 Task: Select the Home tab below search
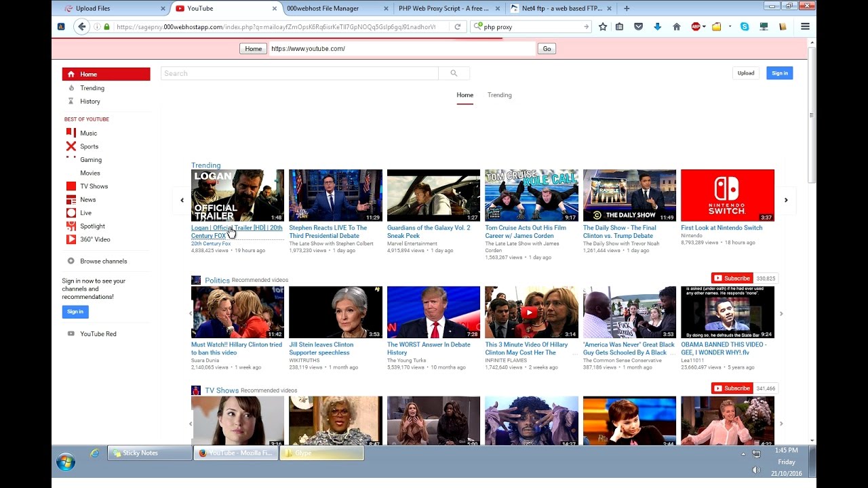pos(465,96)
